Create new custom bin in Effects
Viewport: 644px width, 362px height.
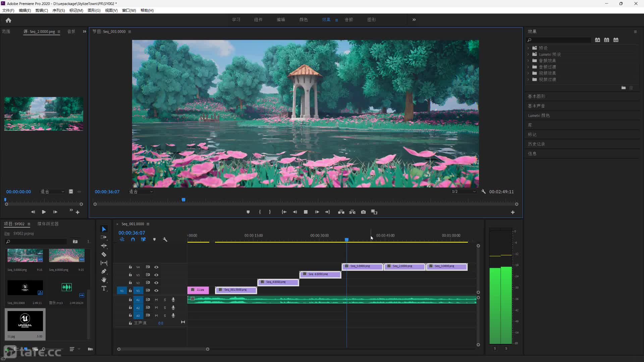tap(623, 88)
